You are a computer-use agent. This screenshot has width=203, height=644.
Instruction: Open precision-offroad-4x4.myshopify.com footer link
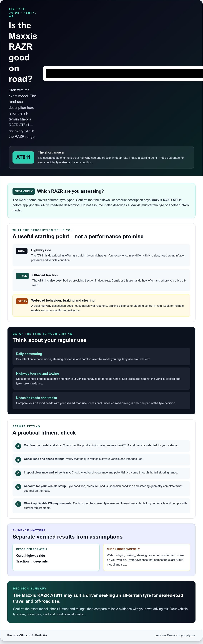(x=175, y=635)
